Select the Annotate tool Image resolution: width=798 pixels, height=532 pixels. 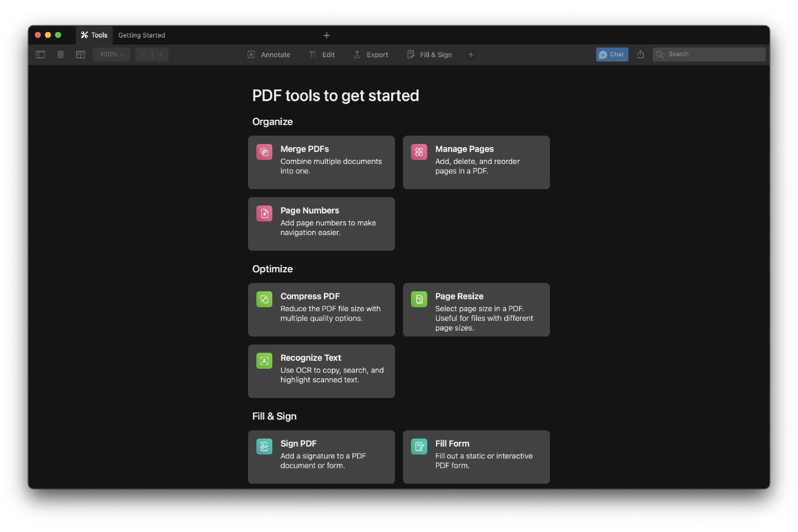(x=269, y=55)
